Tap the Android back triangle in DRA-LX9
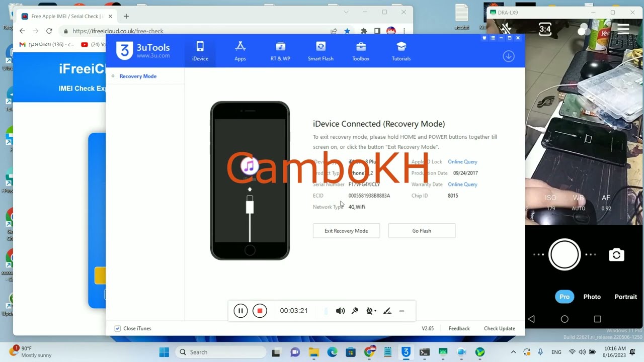 pyautogui.click(x=531, y=319)
